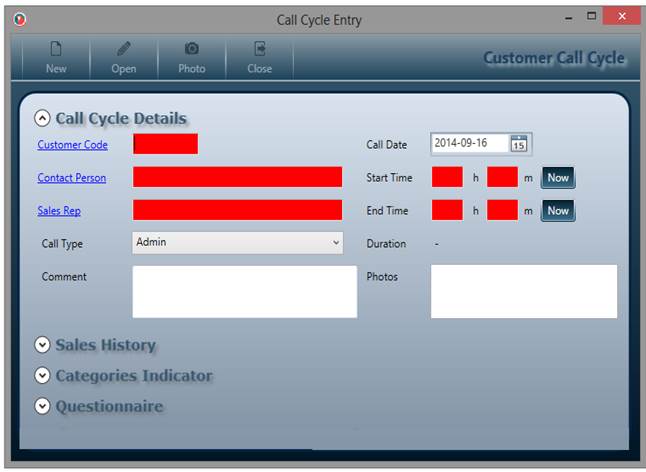646x472 pixels.
Task: Click the Contact Person link
Action: (x=71, y=178)
